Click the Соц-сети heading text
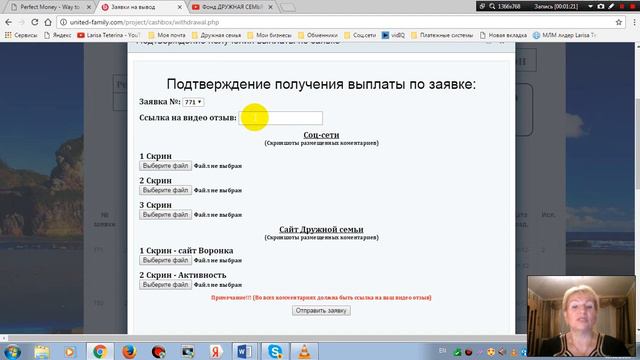The image size is (640, 360). (321, 135)
